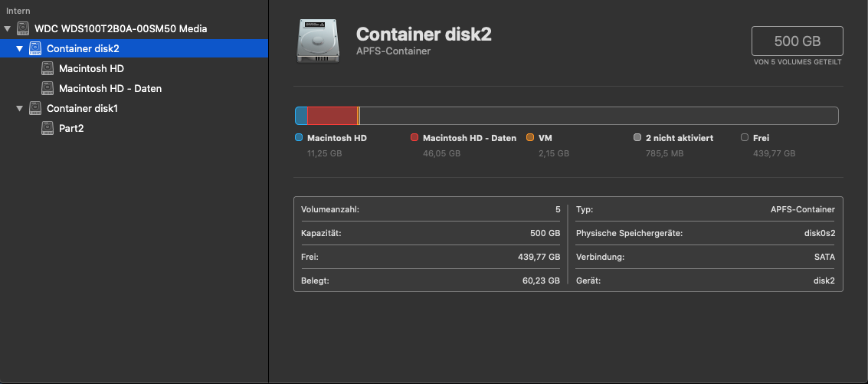Collapse the Container disk2 disclosure triangle

(x=20, y=48)
